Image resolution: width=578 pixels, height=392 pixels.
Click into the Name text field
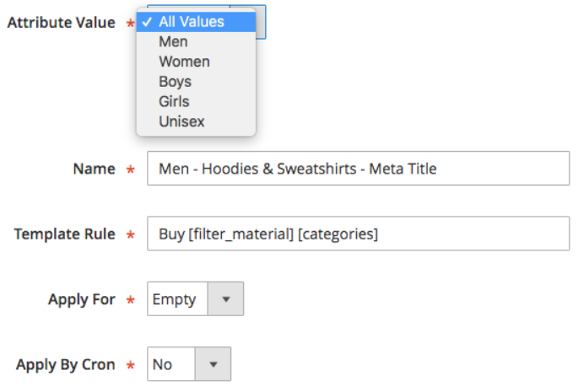pos(358,169)
